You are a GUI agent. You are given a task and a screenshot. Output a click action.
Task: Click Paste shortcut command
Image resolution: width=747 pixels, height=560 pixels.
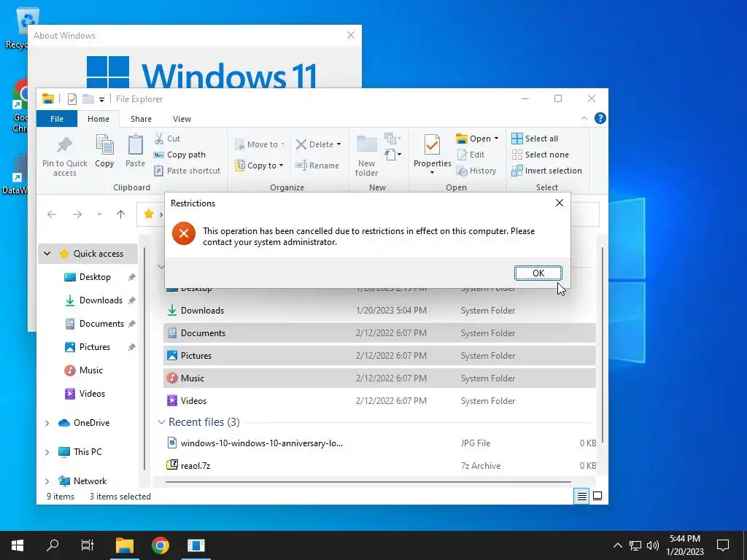187,171
